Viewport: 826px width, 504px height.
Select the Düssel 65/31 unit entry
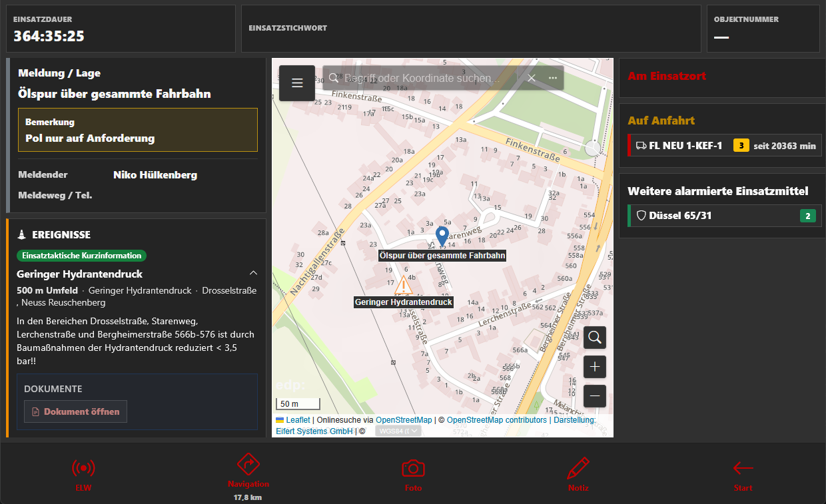(725, 216)
